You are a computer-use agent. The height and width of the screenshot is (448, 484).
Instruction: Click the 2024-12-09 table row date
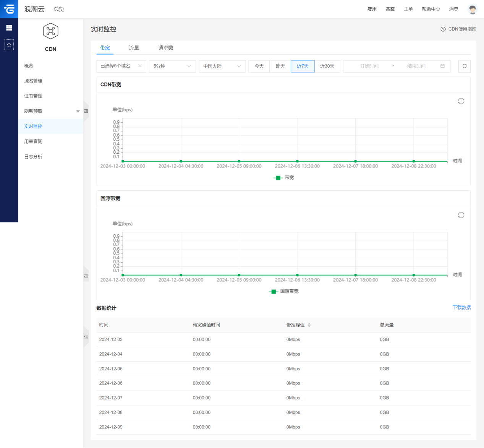[x=111, y=427]
